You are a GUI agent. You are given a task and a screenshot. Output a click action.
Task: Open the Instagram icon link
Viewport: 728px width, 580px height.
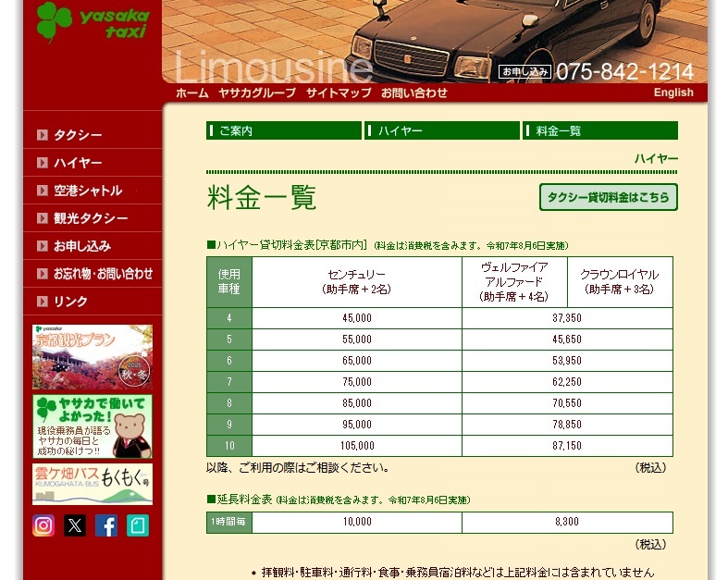pos(43,525)
